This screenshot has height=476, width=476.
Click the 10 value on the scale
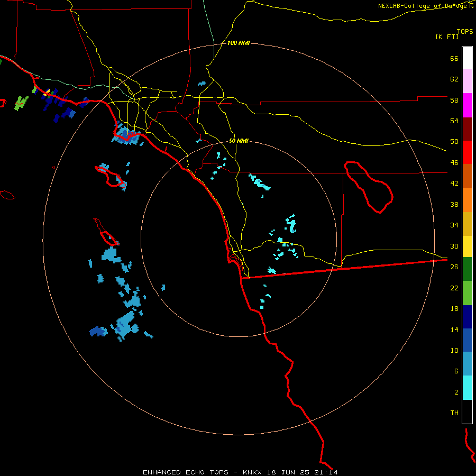tap(454, 350)
